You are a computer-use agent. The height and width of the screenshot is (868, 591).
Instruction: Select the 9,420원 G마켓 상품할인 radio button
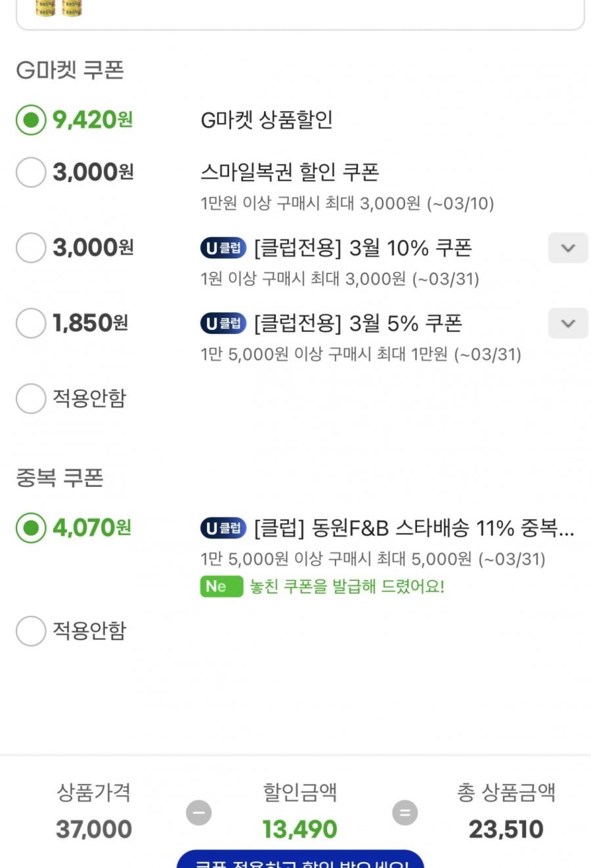(x=31, y=120)
